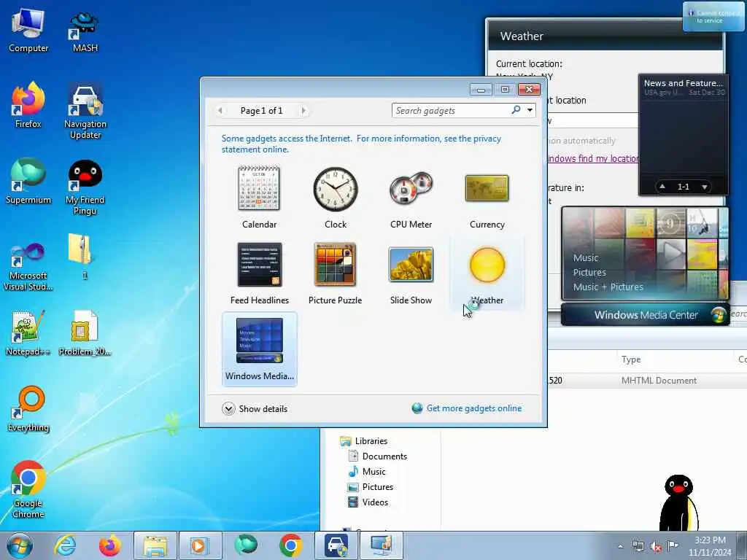Click the Chrome taskbar icon

click(x=290, y=545)
